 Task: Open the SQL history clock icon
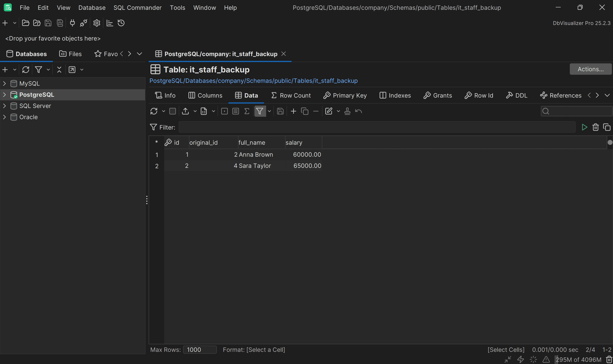pos(121,23)
